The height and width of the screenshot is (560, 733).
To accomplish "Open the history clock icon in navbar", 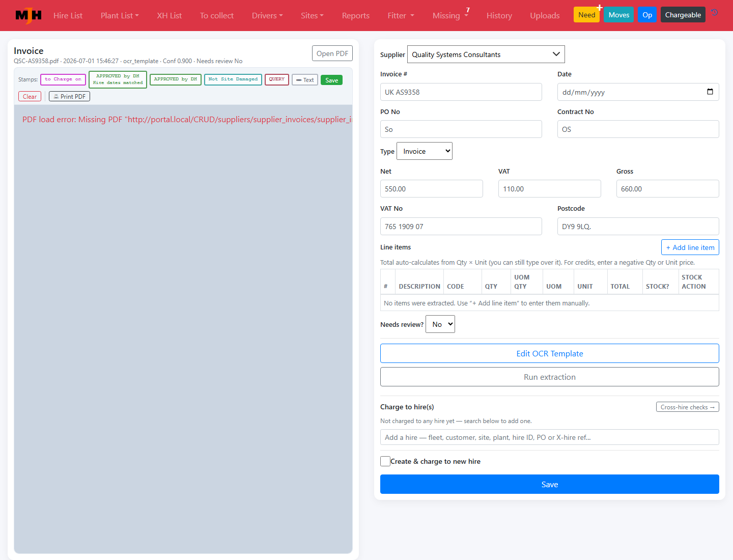I will [x=715, y=13].
